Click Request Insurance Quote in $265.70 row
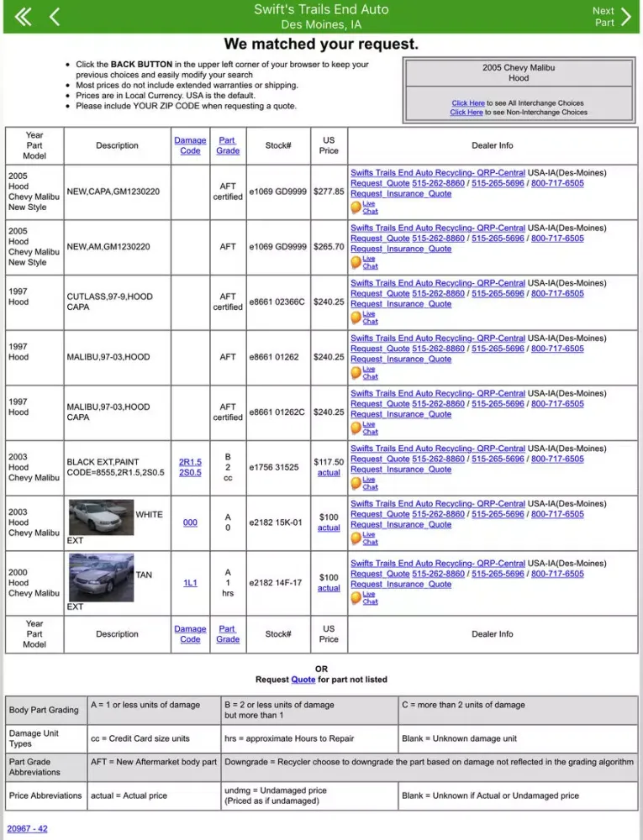Viewport: 643px width, 840px height. tap(401, 249)
